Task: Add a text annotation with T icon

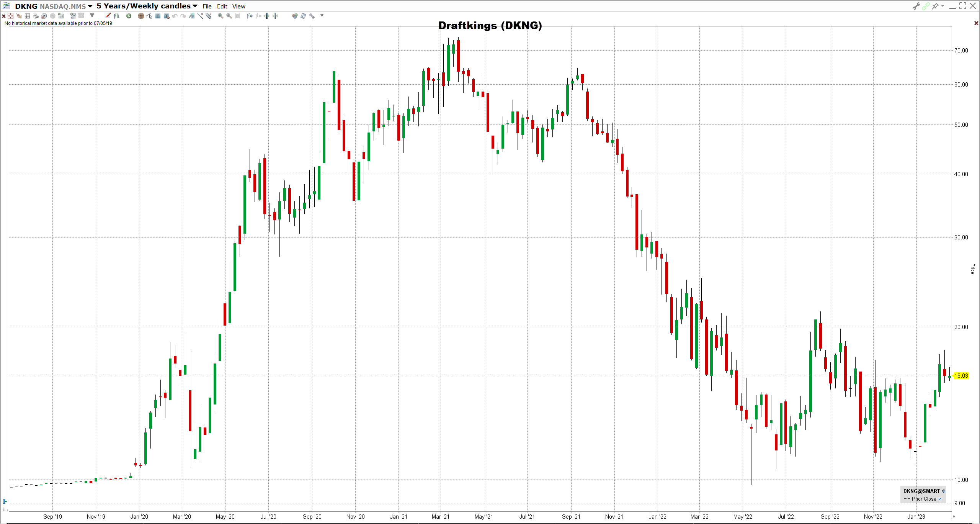Action: (158, 16)
